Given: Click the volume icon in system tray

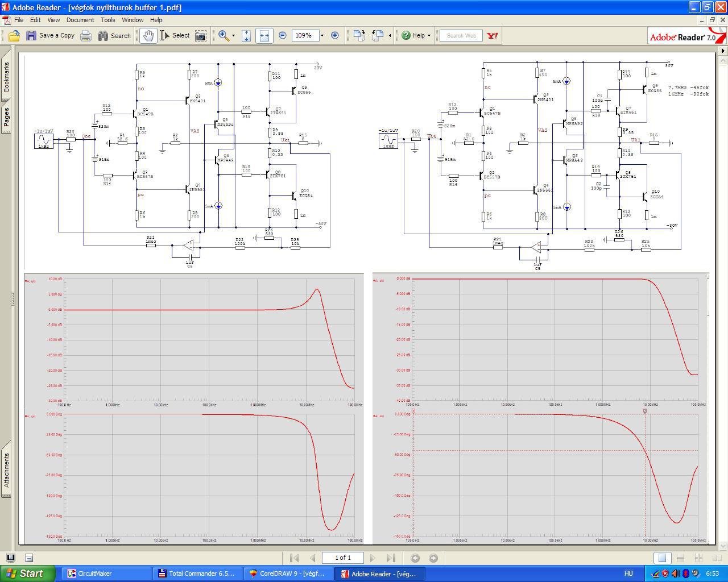Looking at the screenshot, I should [676, 573].
